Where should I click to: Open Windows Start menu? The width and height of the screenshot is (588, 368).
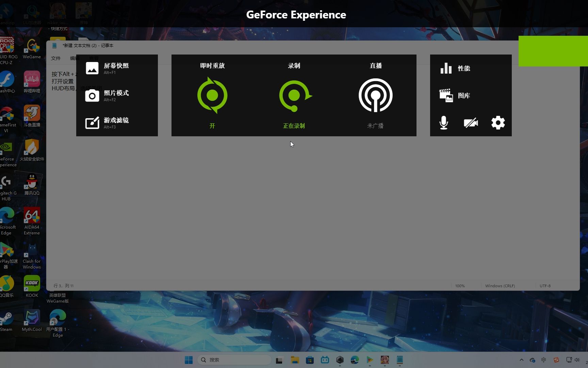pos(189,360)
